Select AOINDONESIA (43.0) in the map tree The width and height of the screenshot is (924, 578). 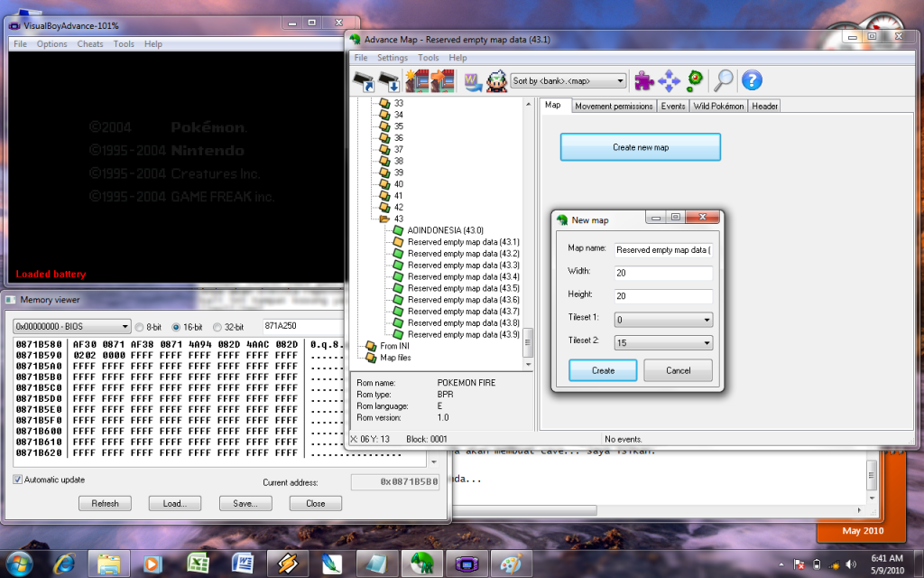pyautogui.click(x=446, y=230)
